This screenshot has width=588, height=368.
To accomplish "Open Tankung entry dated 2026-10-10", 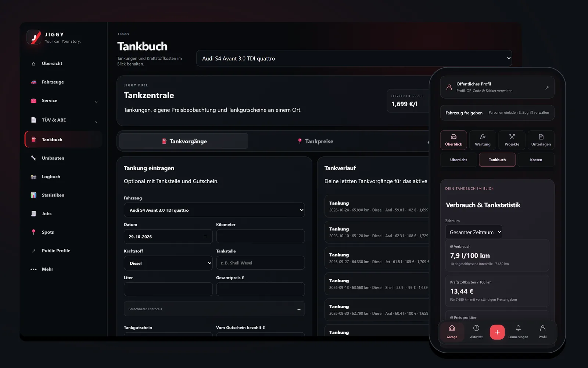I will pos(377,232).
